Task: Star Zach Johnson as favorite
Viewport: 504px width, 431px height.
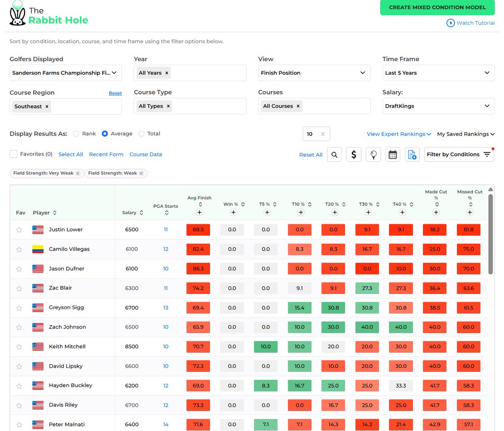Action: [19, 327]
